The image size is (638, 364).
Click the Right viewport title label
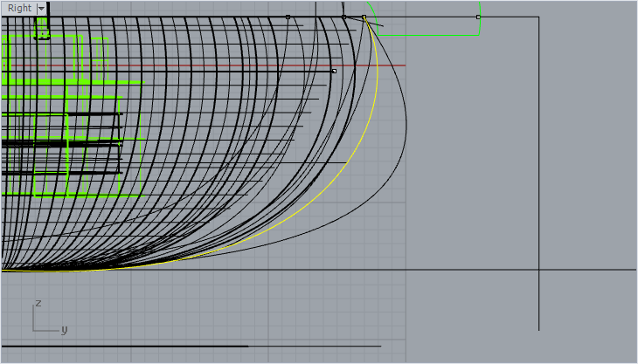point(19,8)
